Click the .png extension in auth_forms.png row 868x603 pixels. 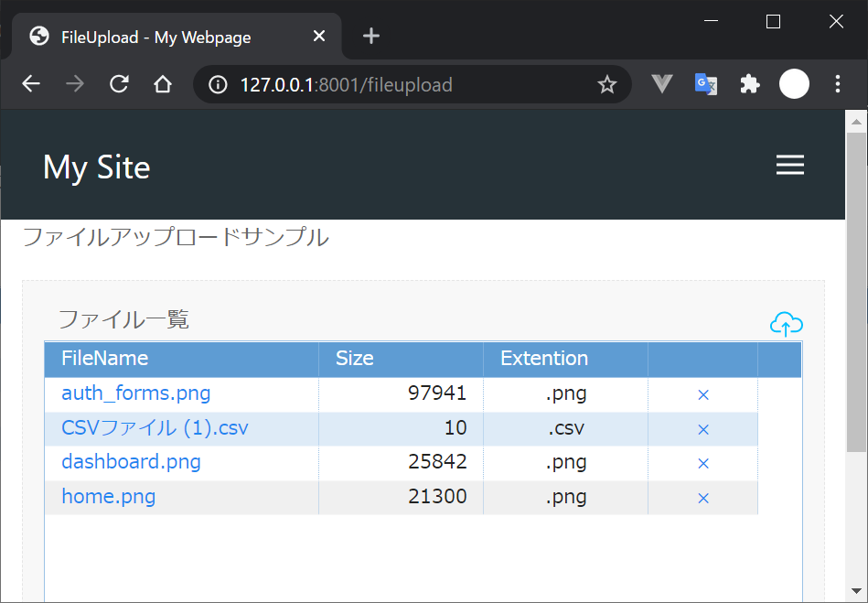tap(566, 394)
